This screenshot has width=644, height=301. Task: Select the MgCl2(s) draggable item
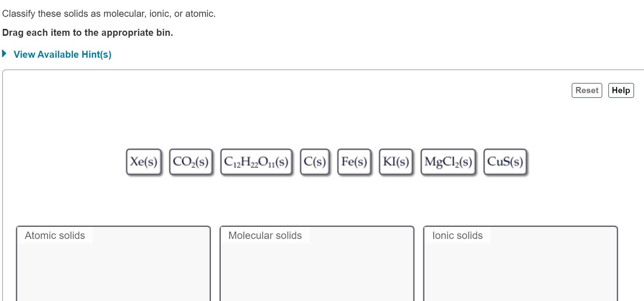point(448,161)
